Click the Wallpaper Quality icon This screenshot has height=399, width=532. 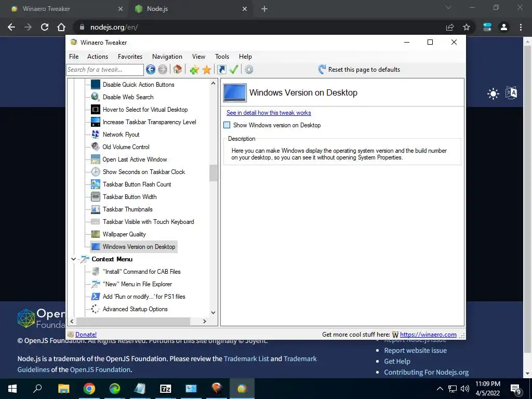click(96, 234)
